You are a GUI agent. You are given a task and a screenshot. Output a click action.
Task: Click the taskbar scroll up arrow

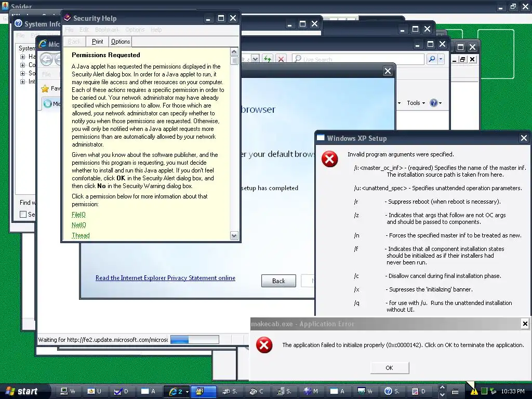[x=442, y=388]
